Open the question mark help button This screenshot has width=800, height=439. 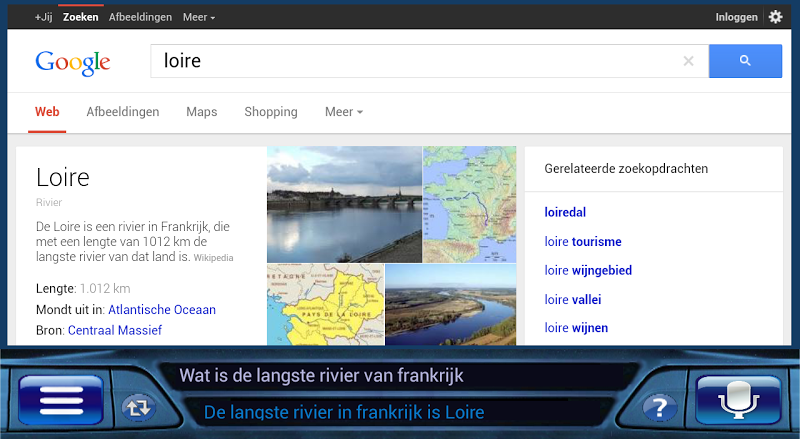pos(660,407)
